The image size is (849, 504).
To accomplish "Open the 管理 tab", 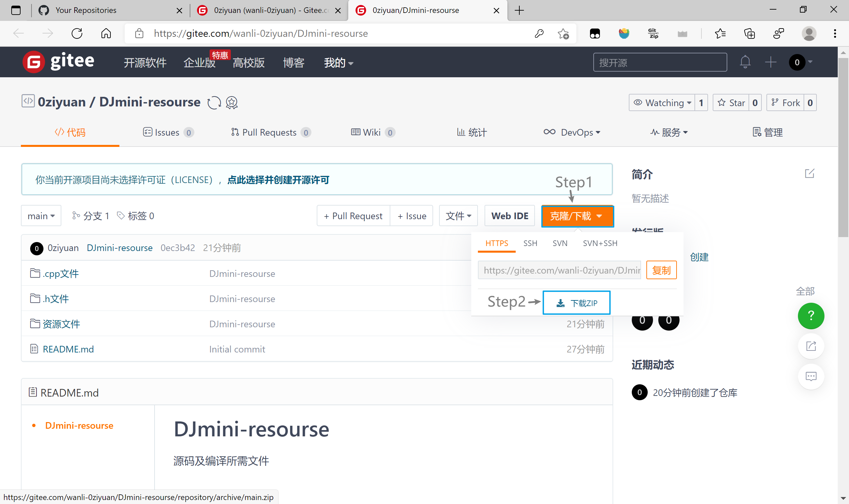I will 767,132.
